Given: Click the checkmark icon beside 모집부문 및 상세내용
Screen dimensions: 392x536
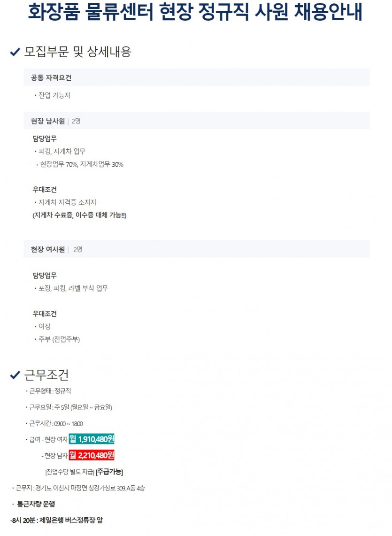Looking at the screenshot, I should click(15, 52).
